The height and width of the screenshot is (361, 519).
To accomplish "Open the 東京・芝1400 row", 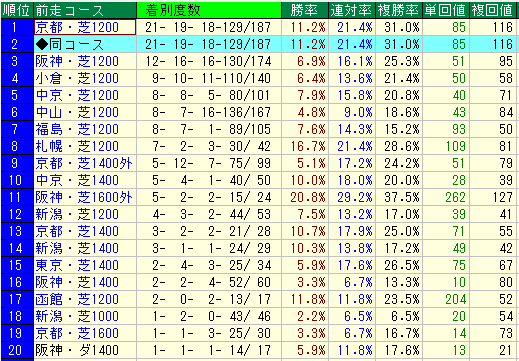I will pyautogui.click(x=258, y=265).
